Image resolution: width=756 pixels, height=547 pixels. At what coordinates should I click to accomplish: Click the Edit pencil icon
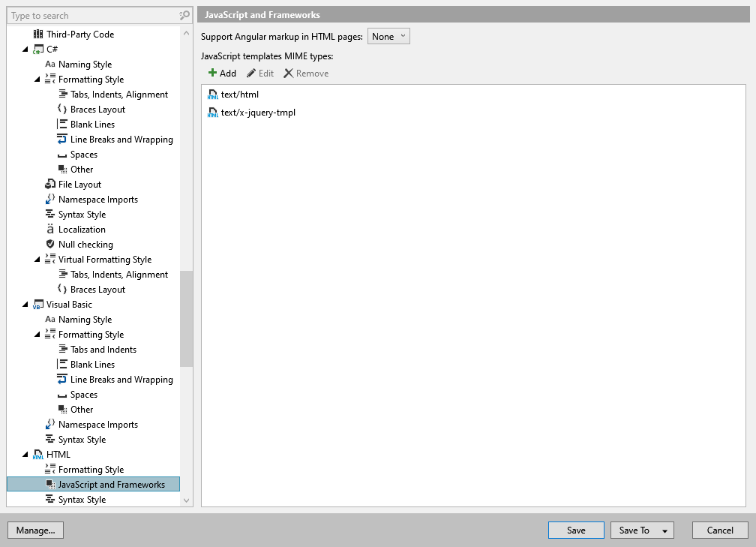251,74
